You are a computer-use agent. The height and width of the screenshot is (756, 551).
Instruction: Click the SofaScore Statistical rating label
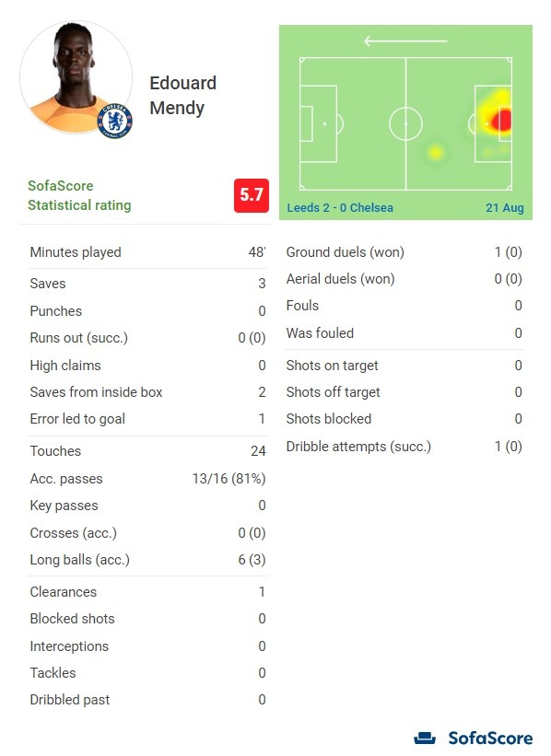[x=79, y=195]
